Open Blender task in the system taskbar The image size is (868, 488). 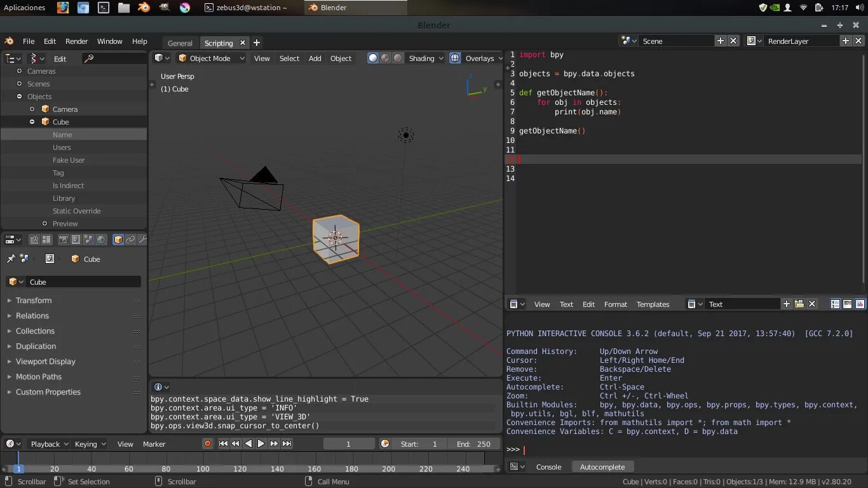point(356,8)
